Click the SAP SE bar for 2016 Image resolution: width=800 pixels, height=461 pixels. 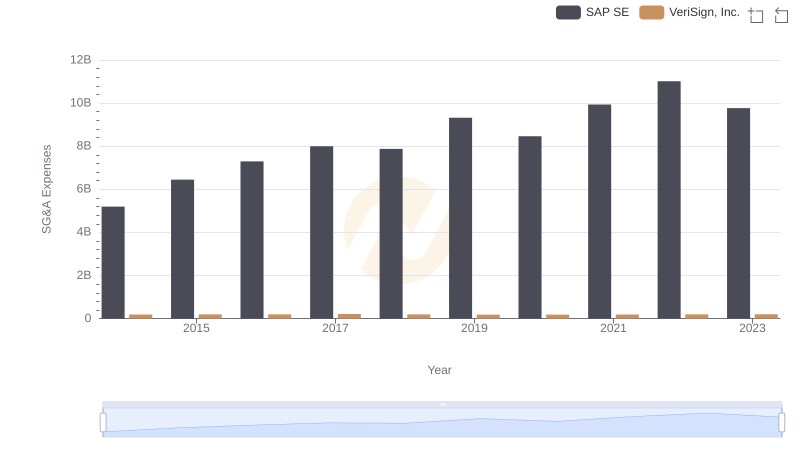252,240
